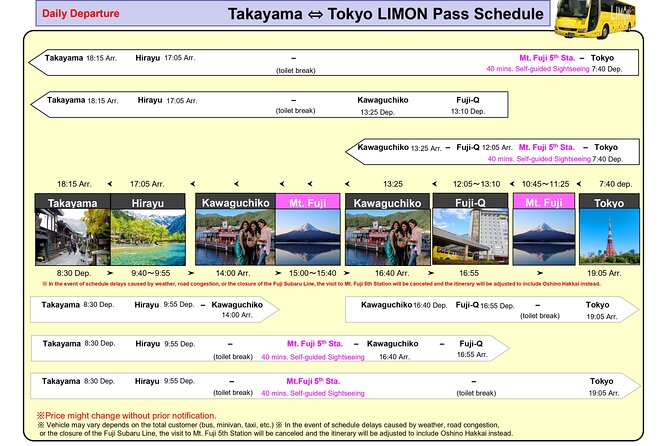Viewport: 669px width, 446px height.
Task: Click the dark "Takayama" photo header
Action: pyautogui.click(x=73, y=201)
